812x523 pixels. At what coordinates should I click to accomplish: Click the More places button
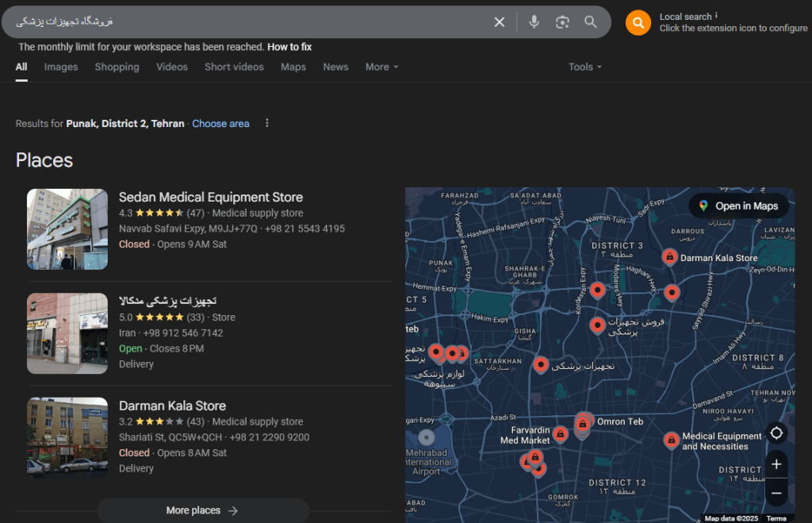pyautogui.click(x=202, y=510)
